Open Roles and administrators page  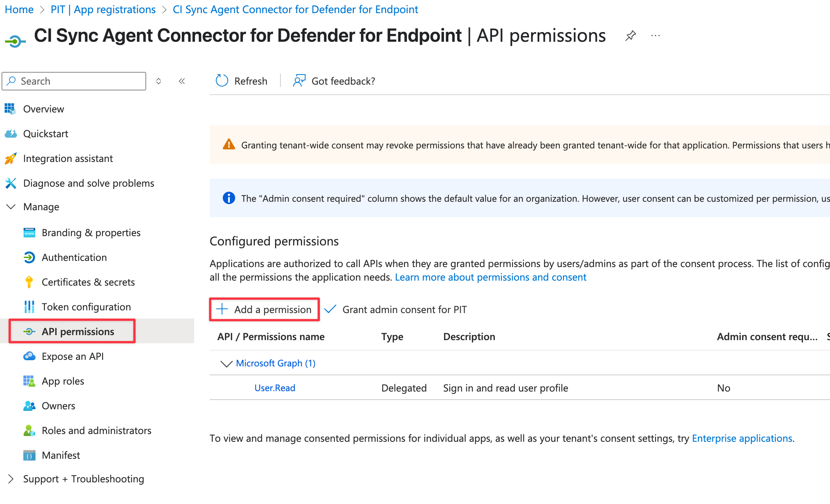pos(97,431)
